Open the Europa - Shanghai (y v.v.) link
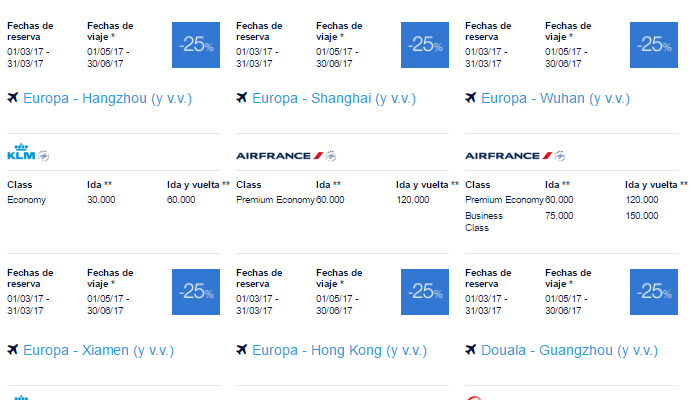Image resolution: width=693 pixels, height=400 pixels. (x=334, y=98)
